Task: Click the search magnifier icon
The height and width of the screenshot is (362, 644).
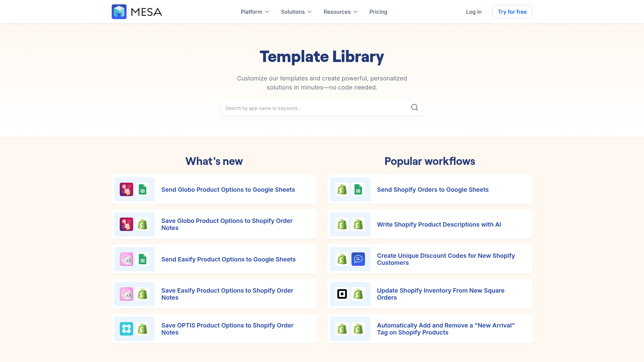Action: point(415,107)
